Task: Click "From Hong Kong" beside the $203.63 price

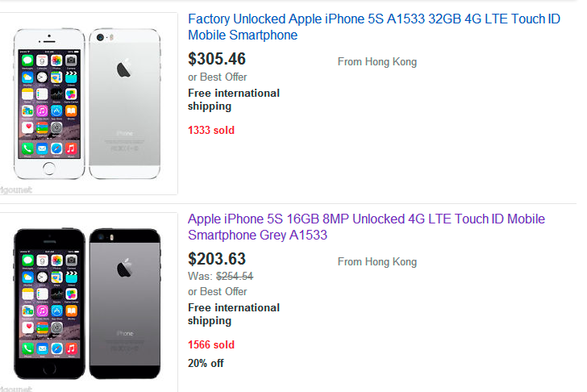Action: [377, 262]
